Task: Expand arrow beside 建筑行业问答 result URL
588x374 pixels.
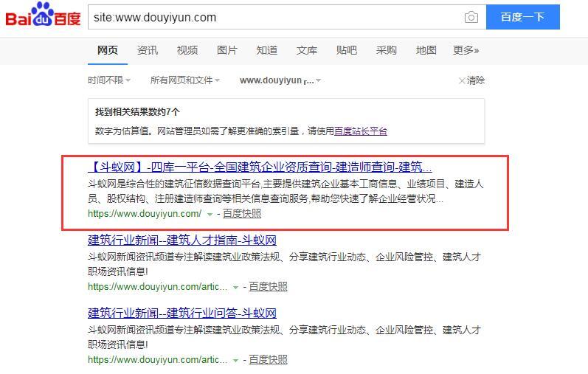Action: (235, 361)
